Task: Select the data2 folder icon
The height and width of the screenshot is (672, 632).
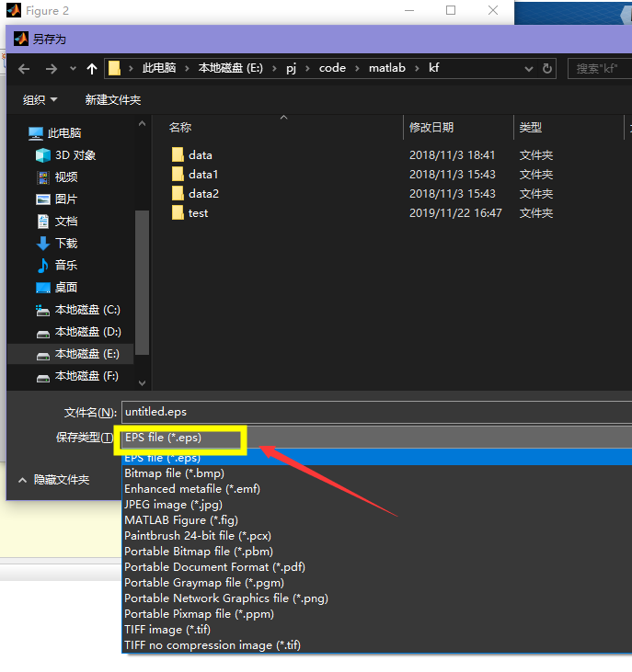Action: click(x=178, y=193)
